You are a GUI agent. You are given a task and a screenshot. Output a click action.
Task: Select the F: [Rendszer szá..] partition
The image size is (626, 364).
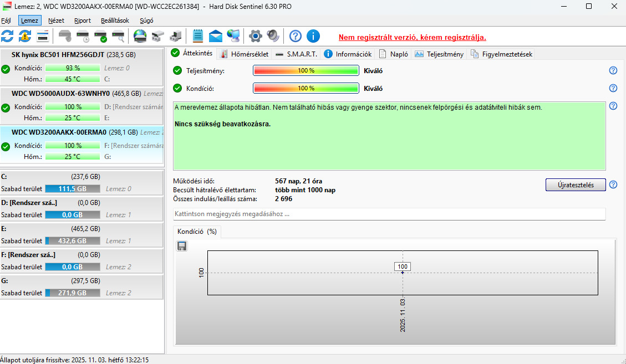coord(82,260)
